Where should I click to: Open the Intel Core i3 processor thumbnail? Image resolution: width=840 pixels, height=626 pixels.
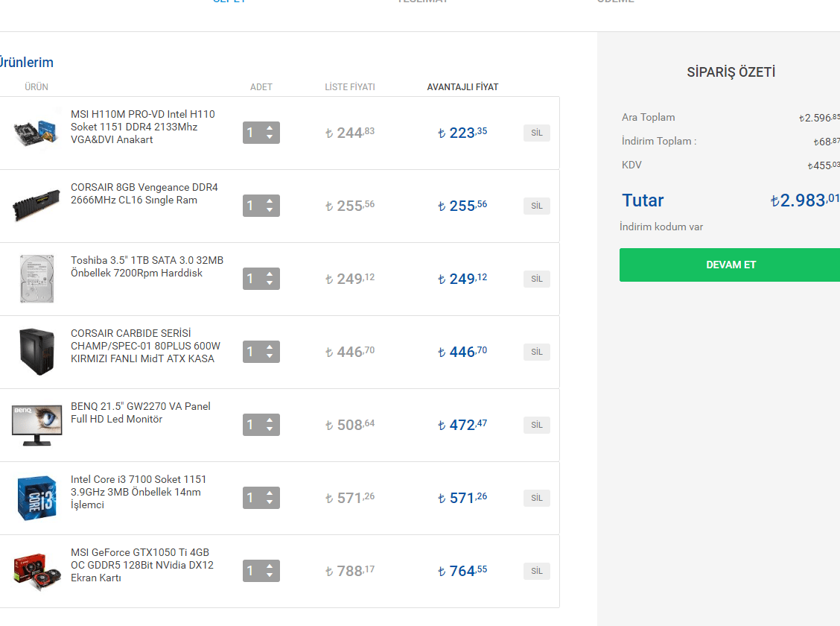[36, 498]
